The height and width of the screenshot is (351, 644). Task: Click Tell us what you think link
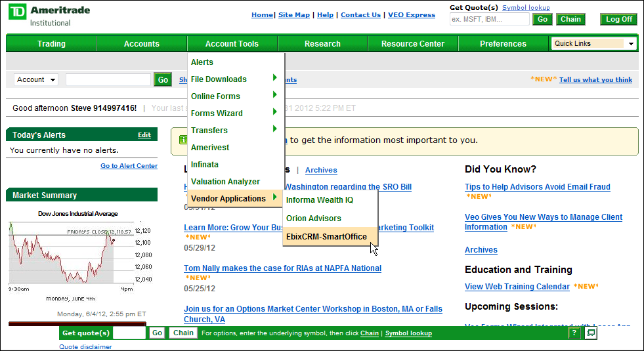click(x=595, y=79)
